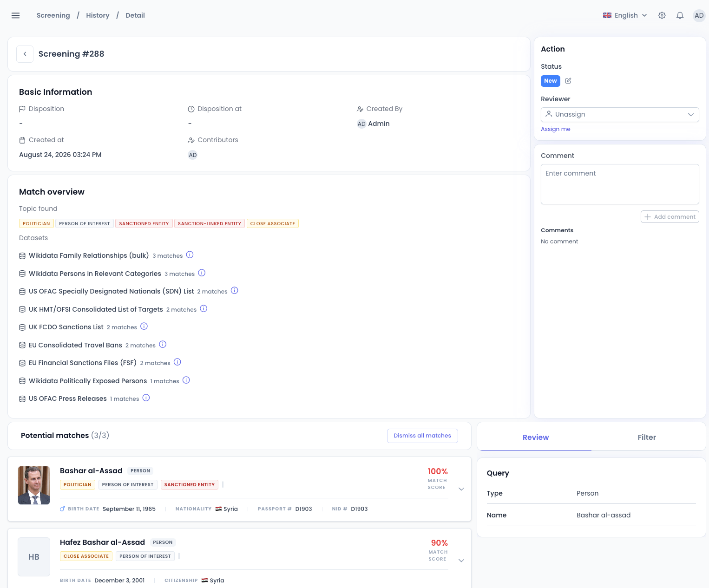
Task: Show info for Wikidata Politically Exposed Persons
Action: [x=186, y=380]
